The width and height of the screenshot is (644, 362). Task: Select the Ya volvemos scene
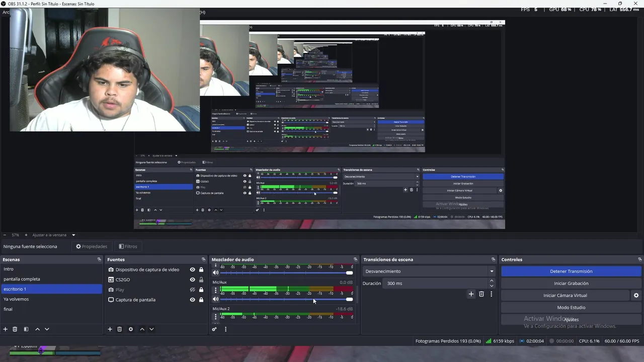pos(51,299)
